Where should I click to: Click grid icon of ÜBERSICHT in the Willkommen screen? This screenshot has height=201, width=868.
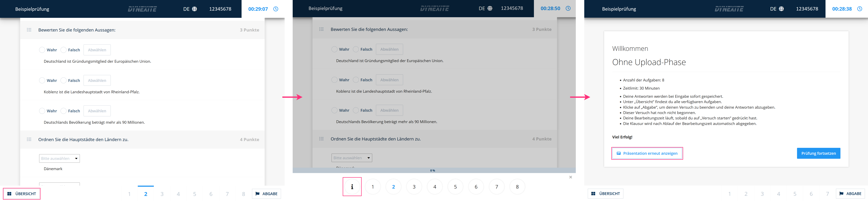(x=593, y=194)
